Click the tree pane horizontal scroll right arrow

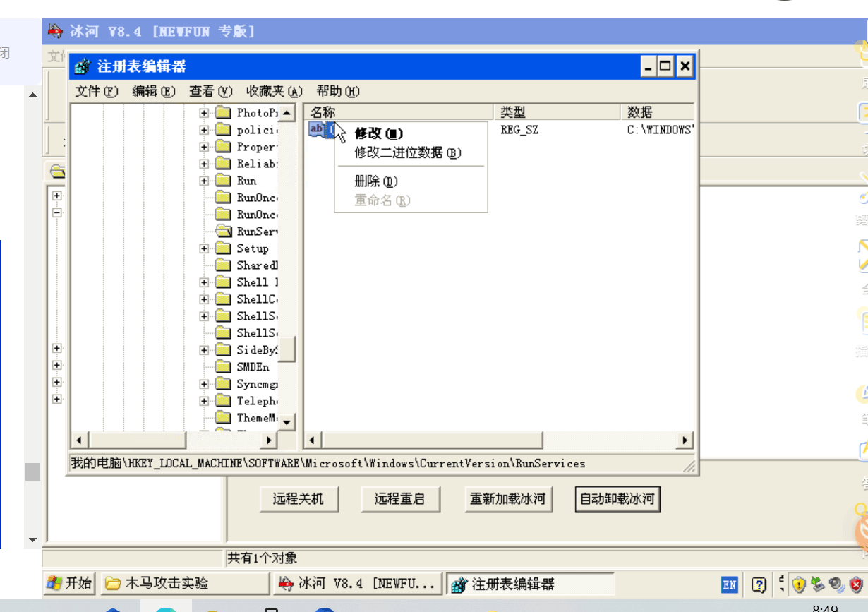click(x=268, y=440)
